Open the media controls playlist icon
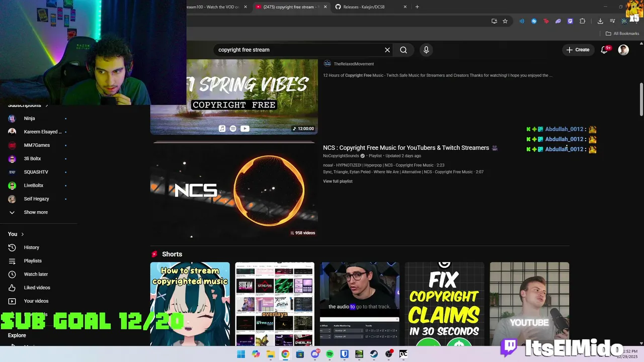The width and height of the screenshot is (644, 362). coord(612,21)
